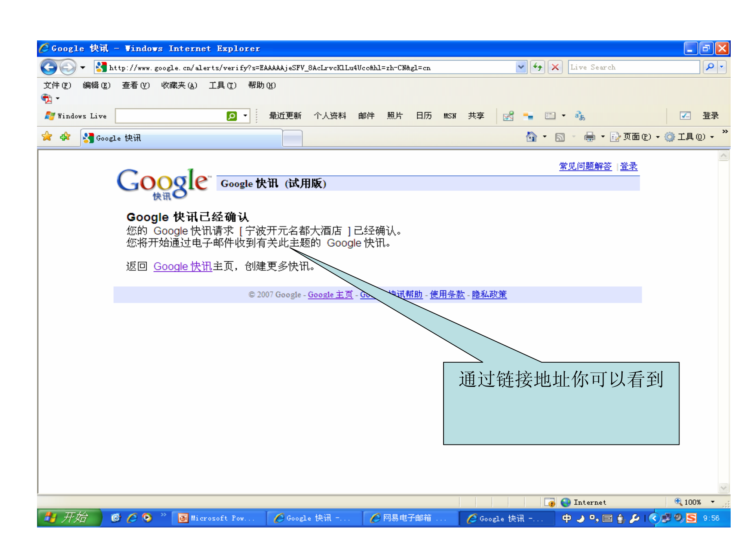Click the share-by-email icon in Live toolbar

[508, 116]
